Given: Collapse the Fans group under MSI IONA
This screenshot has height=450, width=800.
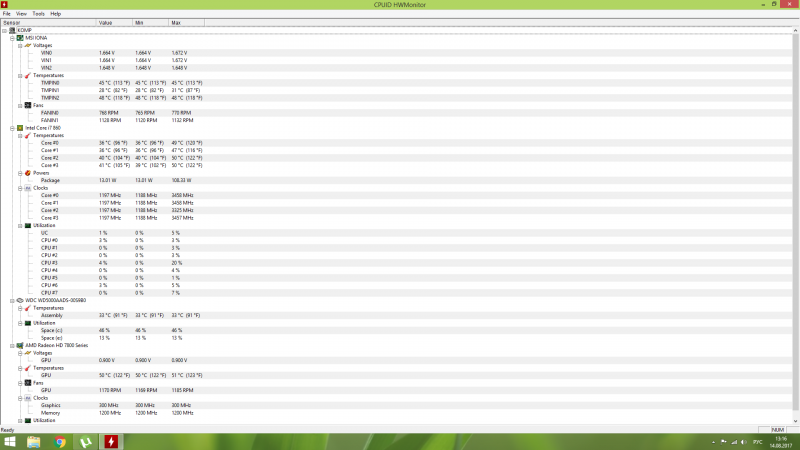Looking at the screenshot, I should pyautogui.click(x=20, y=106).
